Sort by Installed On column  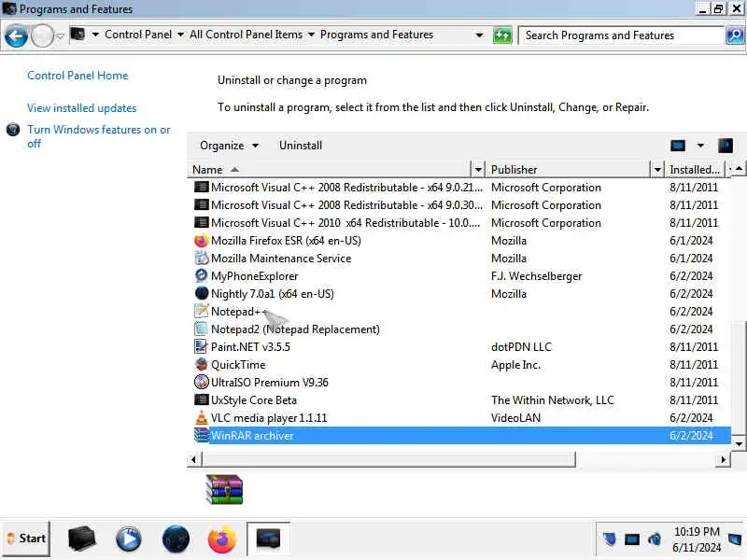[695, 170]
